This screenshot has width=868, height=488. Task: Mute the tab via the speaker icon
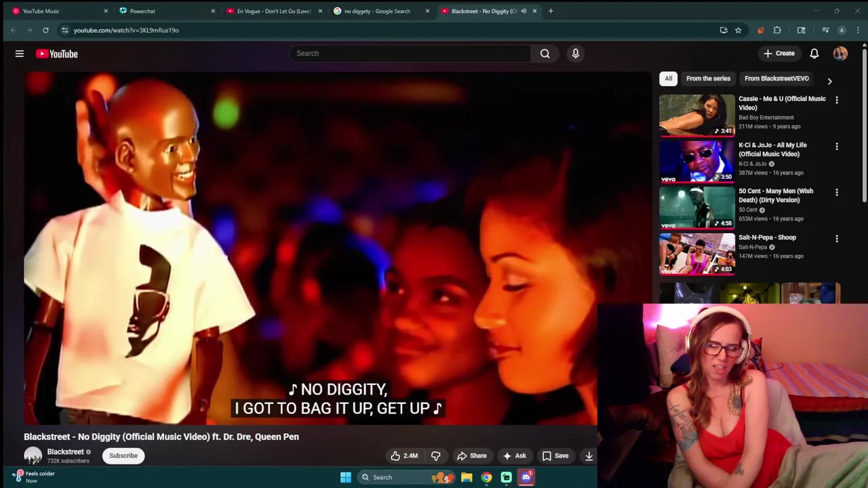tap(524, 11)
